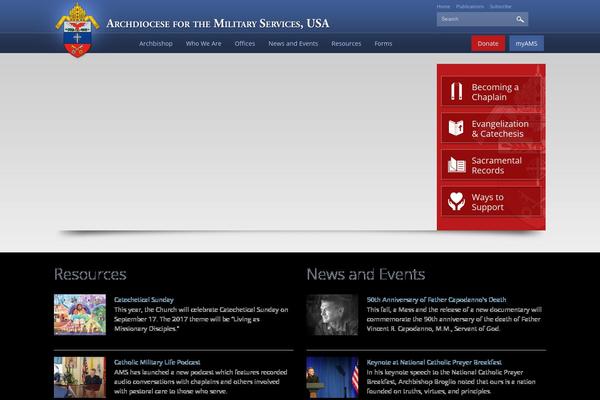Open the Forms menu
The width and height of the screenshot is (600, 400).
pyautogui.click(x=383, y=44)
